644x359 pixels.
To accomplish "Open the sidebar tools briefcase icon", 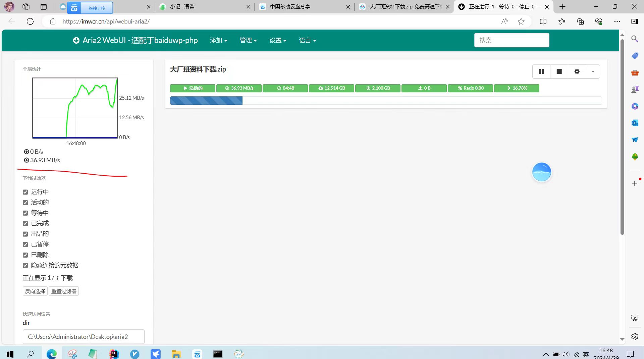I will pos(635,73).
